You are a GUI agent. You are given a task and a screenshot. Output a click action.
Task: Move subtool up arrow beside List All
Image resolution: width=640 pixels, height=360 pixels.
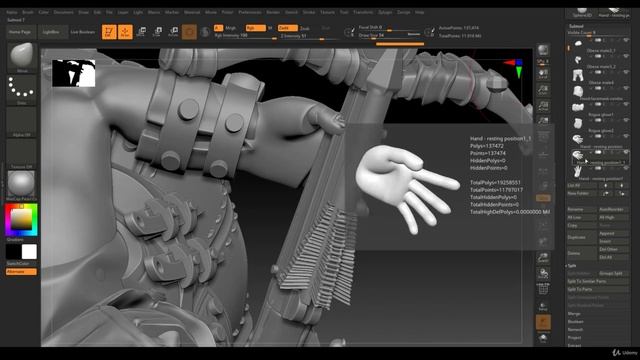tap(606, 186)
